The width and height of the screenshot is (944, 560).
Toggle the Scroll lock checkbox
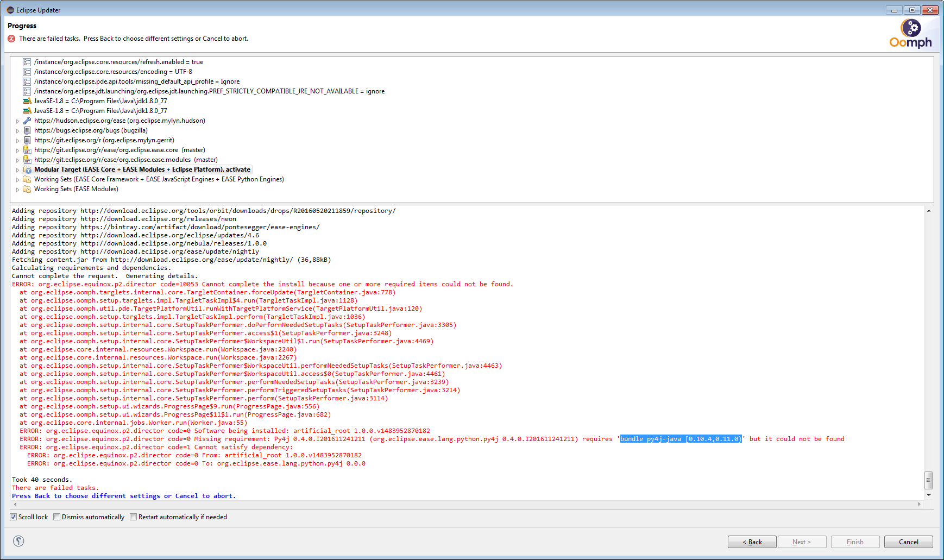14,517
